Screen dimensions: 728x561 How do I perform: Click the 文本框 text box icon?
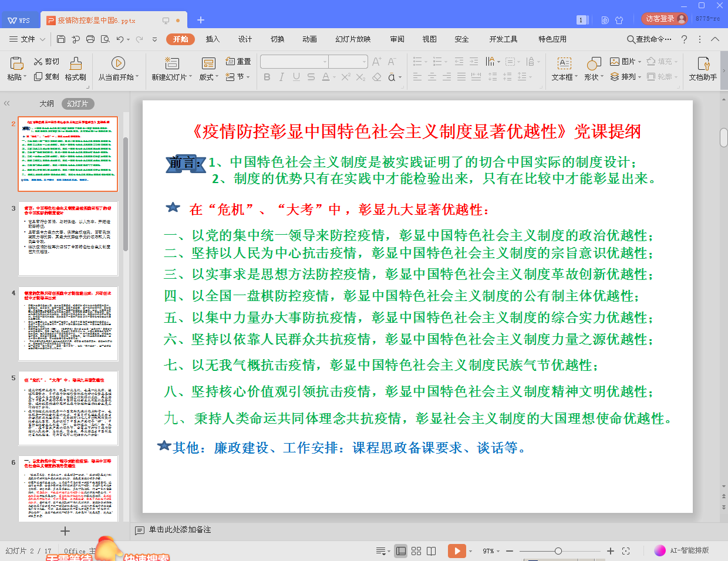(x=564, y=63)
